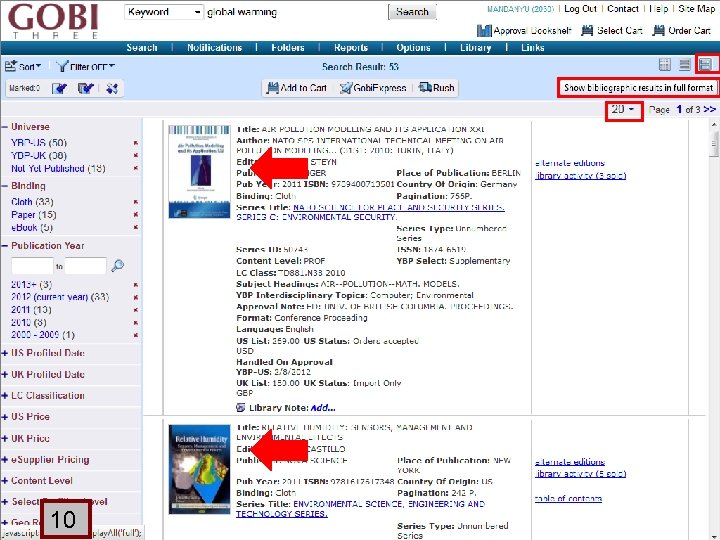Click the Add to Cart button

(297, 88)
